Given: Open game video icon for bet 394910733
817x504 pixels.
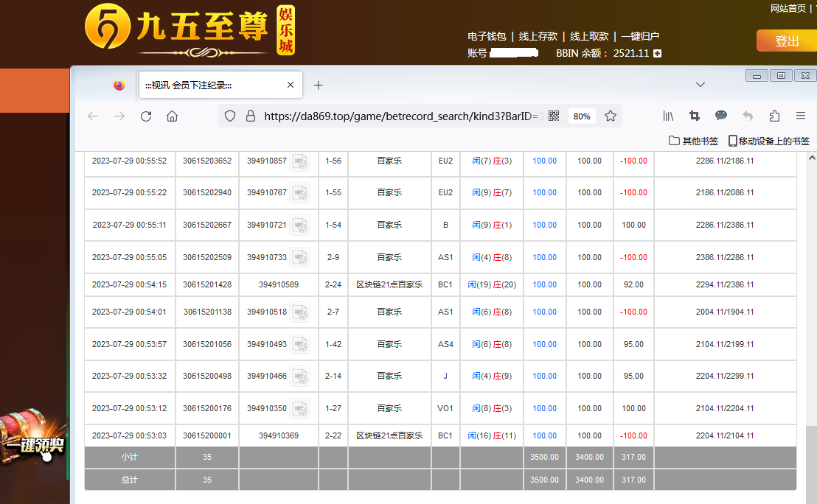Looking at the screenshot, I should coord(300,258).
